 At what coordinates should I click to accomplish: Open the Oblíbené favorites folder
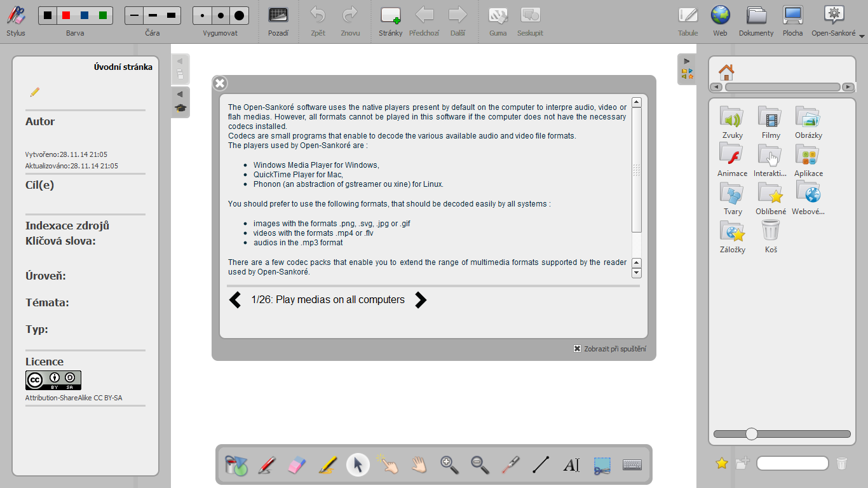pos(771,199)
